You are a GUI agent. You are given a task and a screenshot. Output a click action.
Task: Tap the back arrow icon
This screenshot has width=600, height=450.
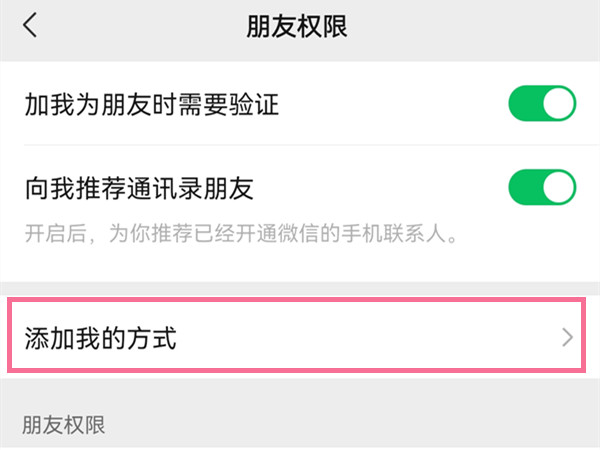31,26
